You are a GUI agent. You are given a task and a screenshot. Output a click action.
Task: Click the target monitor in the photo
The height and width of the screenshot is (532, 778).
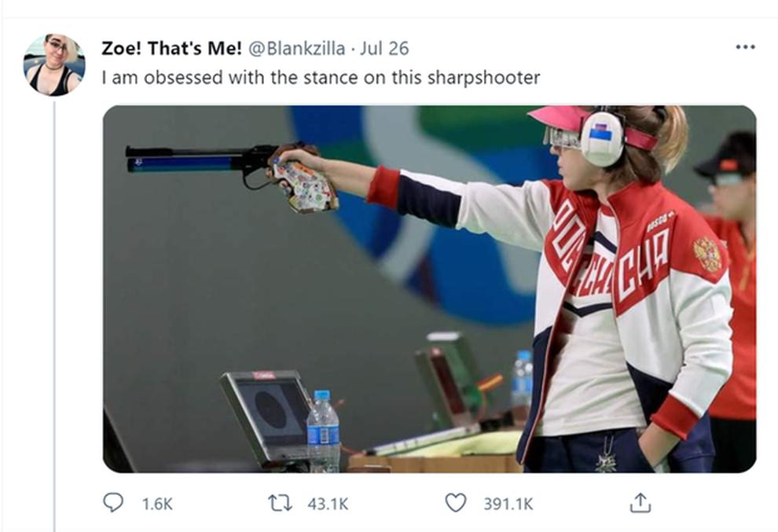[x=266, y=415]
